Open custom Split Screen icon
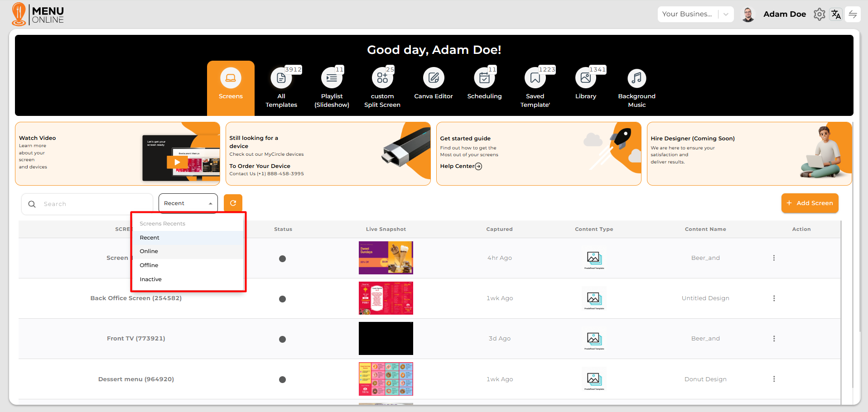The width and height of the screenshot is (868, 412). pos(382,79)
